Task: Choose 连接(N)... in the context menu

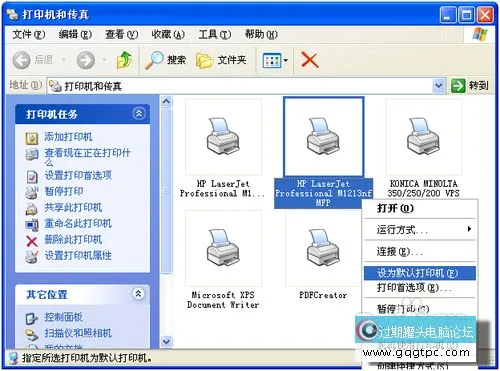Action: click(420, 251)
